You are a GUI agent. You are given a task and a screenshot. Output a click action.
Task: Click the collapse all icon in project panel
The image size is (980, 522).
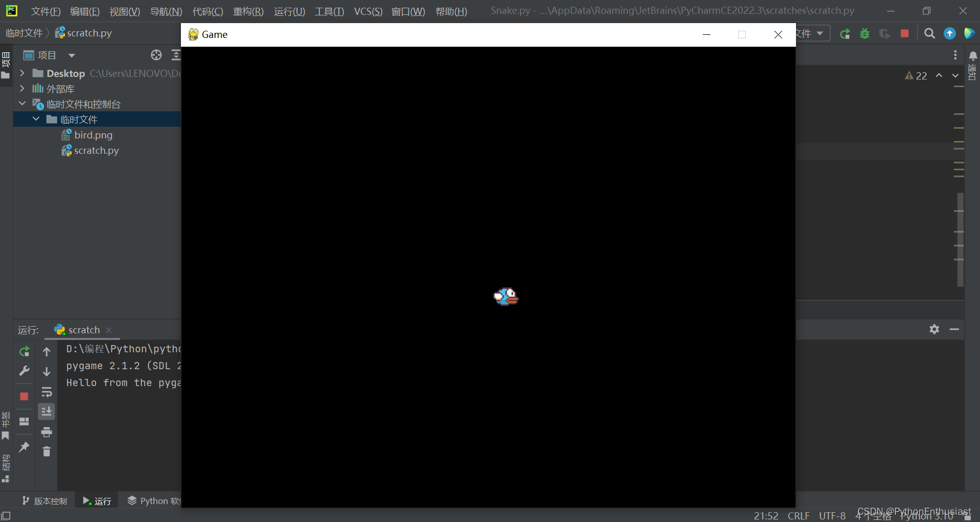[176, 55]
